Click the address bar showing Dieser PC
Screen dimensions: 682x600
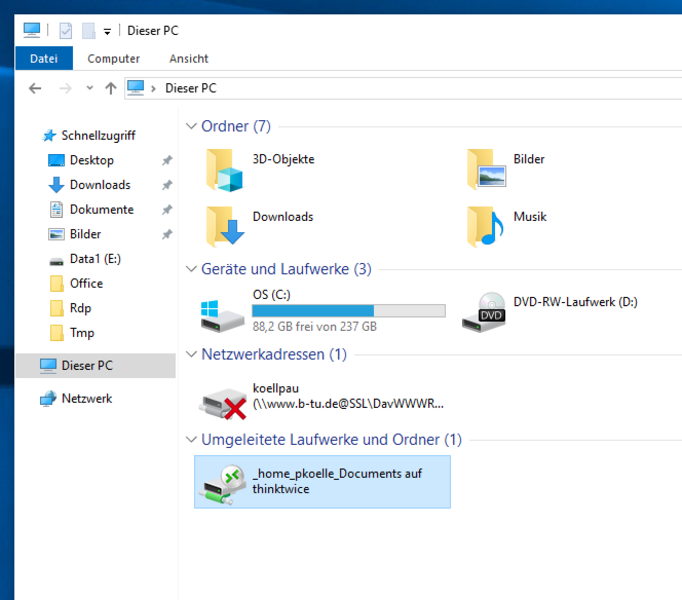click(400, 88)
